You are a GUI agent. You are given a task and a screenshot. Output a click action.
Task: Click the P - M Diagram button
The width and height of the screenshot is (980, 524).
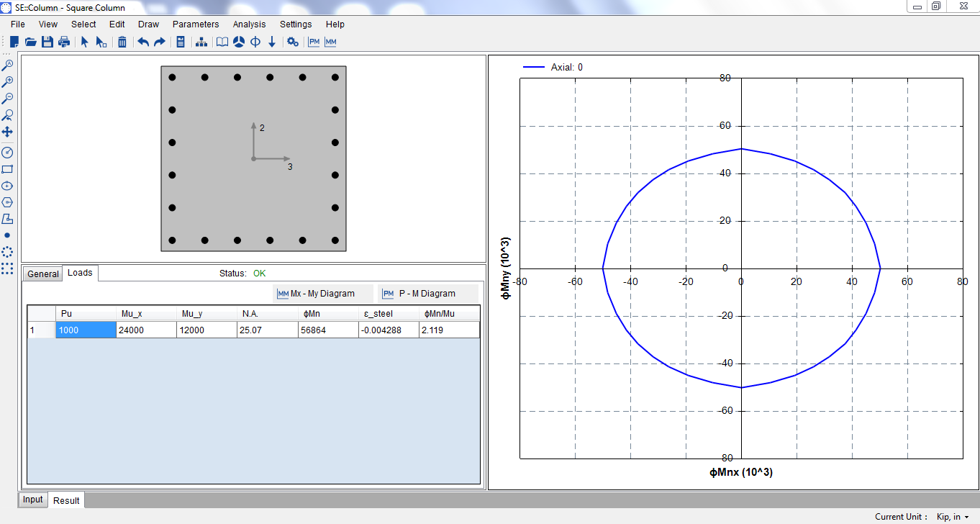(x=427, y=294)
